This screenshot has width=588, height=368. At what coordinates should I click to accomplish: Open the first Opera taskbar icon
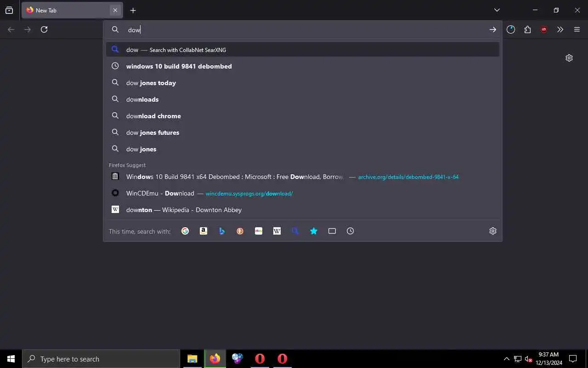coord(260,359)
